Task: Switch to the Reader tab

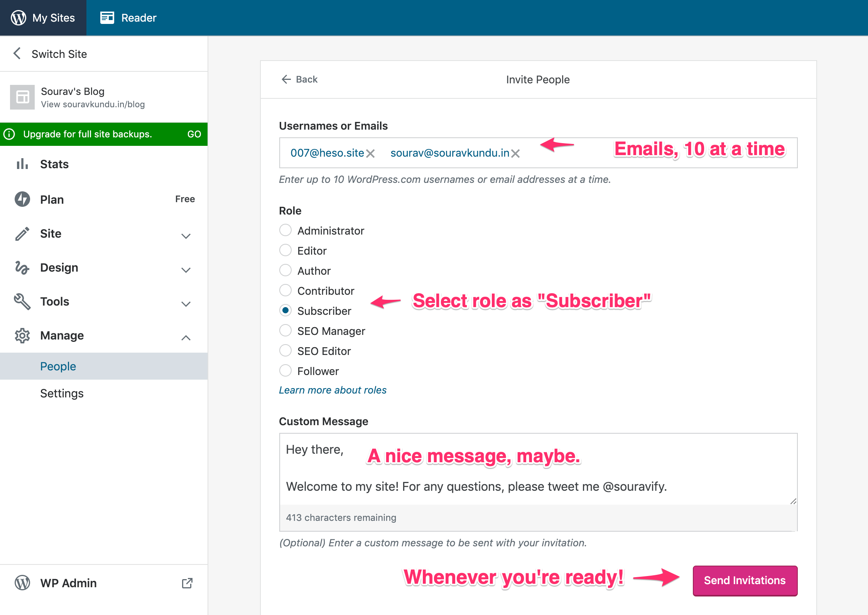Action: [128, 17]
